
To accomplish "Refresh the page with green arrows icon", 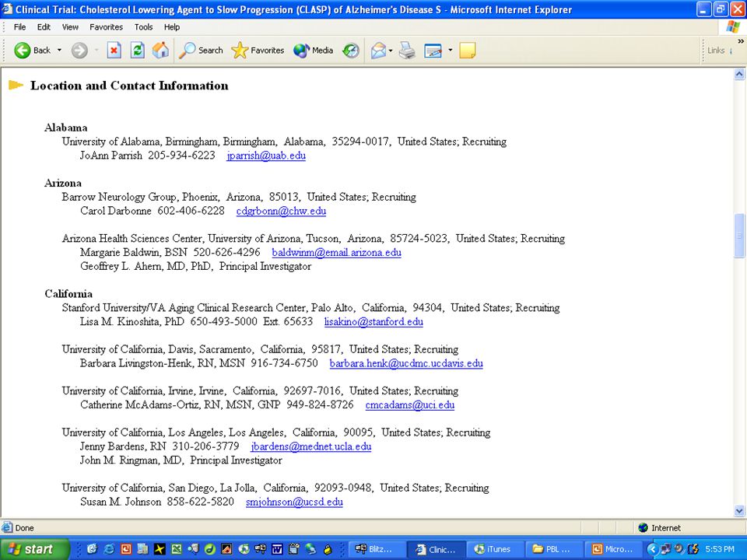I will [138, 50].
